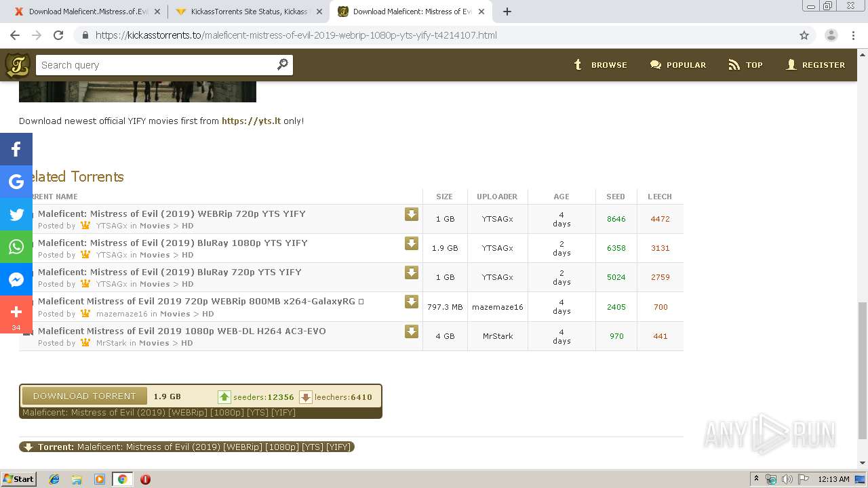Close the KickassTorrents Site Status tab

[x=319, y=12]
